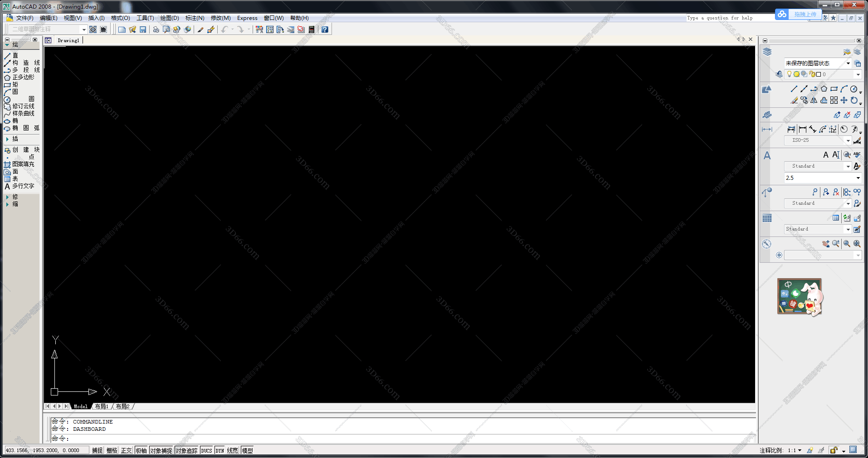Toggle 捕捉 snap mode in status bar
Image resolution: width=868 pixels, height=458 pixels.
point(97,450)
